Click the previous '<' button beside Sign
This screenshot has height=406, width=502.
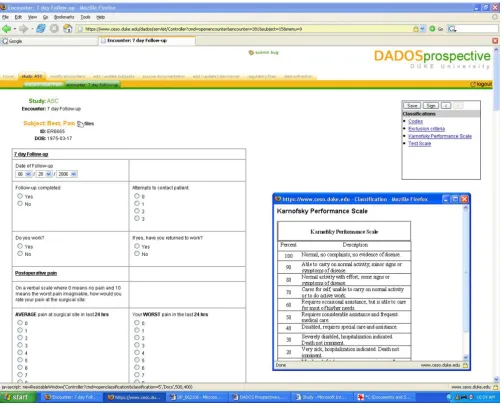coord(446,106)
